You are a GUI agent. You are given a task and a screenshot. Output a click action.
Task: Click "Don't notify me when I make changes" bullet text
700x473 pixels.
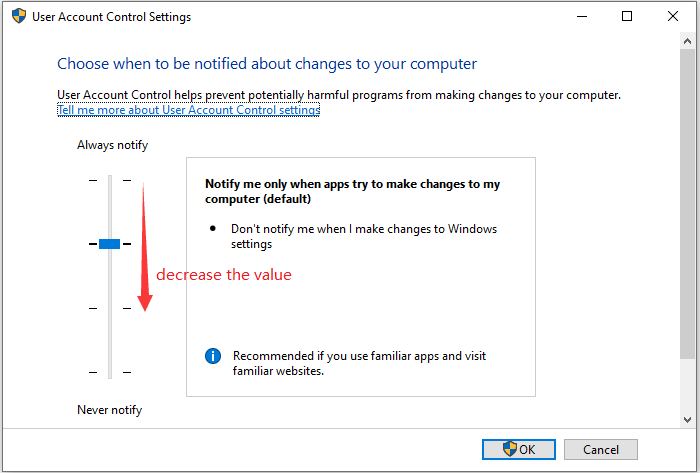[364, 236]
